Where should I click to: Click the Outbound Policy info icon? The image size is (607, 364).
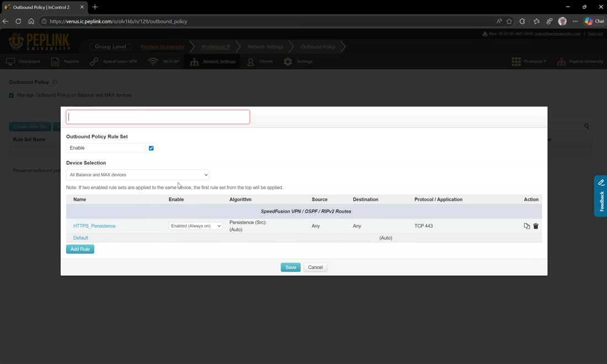point(55,82)
